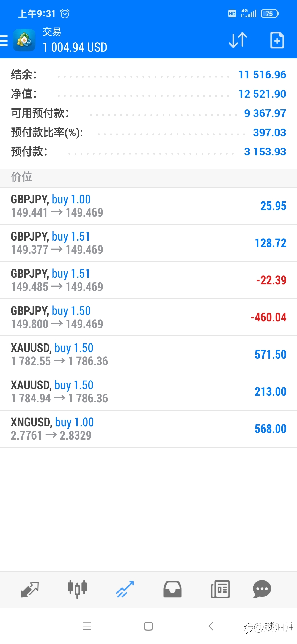Tap Android home square button

(148, 626)
